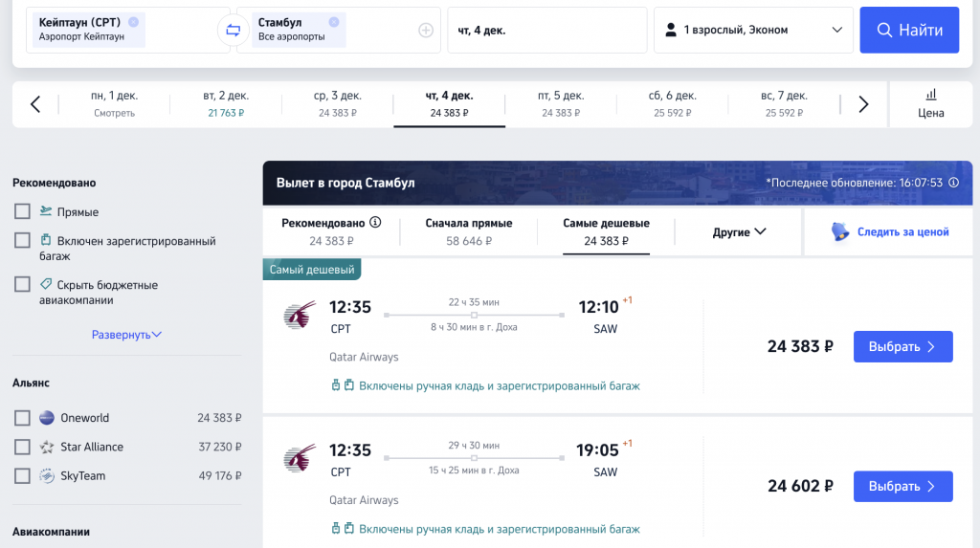Screen dimensions: 980x548
Task: Open the Цена price chart
Action: coord(930,104)
